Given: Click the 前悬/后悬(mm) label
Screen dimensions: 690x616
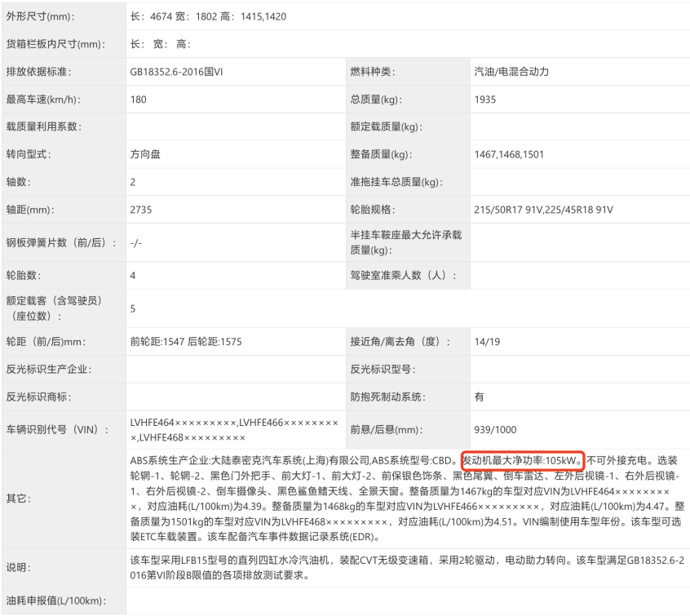Looking at the screenshot, I should (387, 430).
